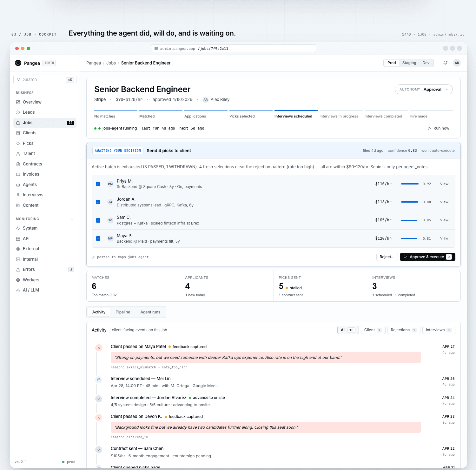Image resolution: width=476 pixels, height=470 pixels.
Task: Click Jordan A. $118/hr rate
Action: 383,202
